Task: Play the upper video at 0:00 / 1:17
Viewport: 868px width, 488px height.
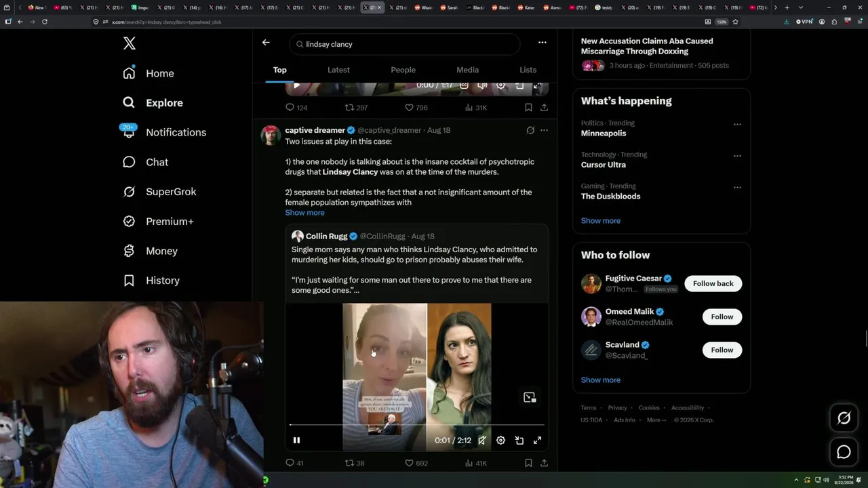Action: (x=296, y=85)
